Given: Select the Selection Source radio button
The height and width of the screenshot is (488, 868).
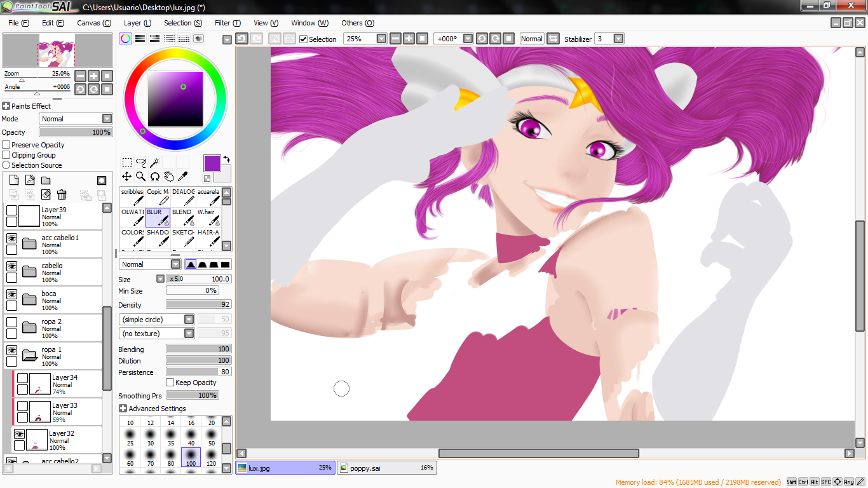Looking at the screenshot, I should pos(6,165).
